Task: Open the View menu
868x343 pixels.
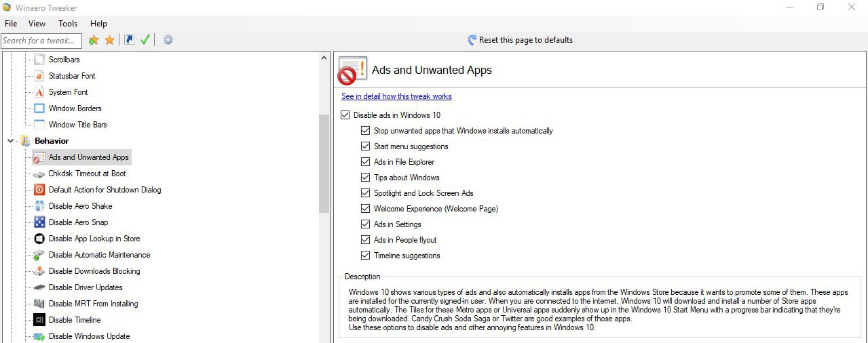Action: click(x=37, y=24)
